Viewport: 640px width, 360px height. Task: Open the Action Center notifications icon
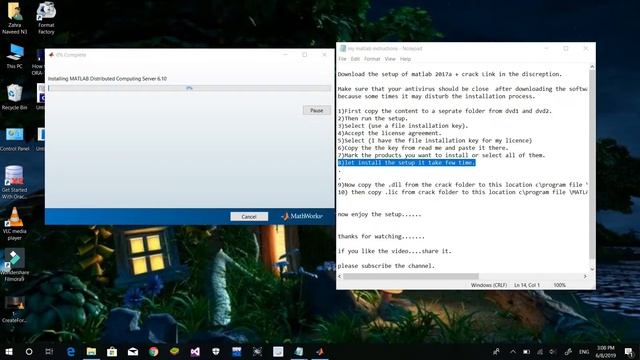tap(629, 351)
